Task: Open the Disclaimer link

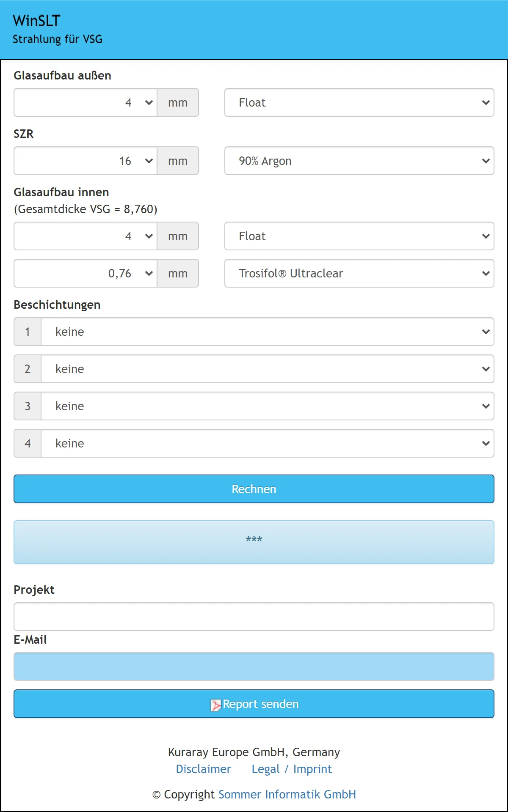Action: (x=203, y=769)
